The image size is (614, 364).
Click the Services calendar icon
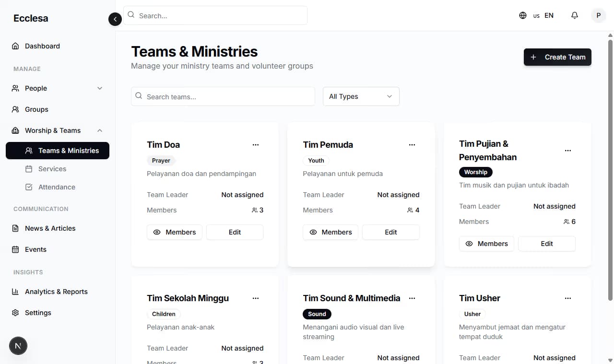pos(29,169)
